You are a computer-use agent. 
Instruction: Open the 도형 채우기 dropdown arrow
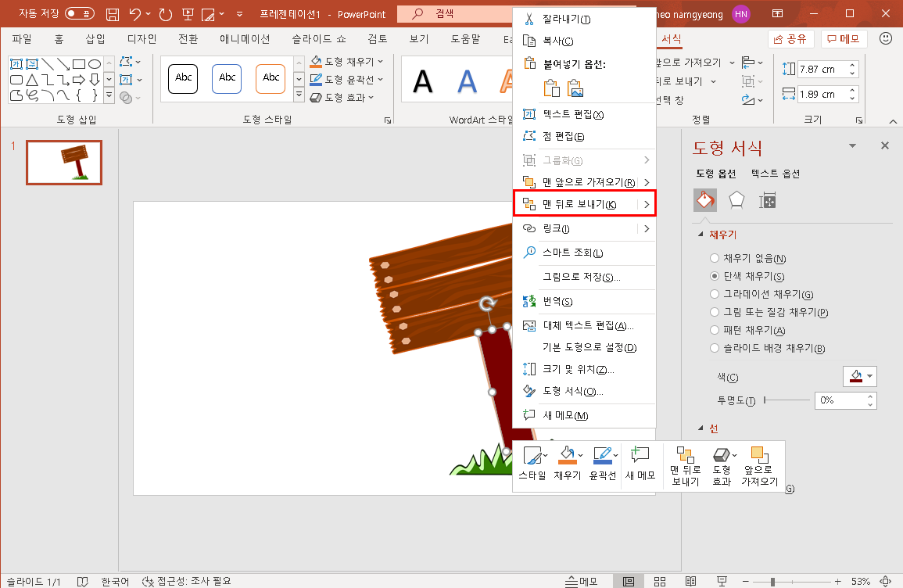pyautogui.click(x=381, y=61)
